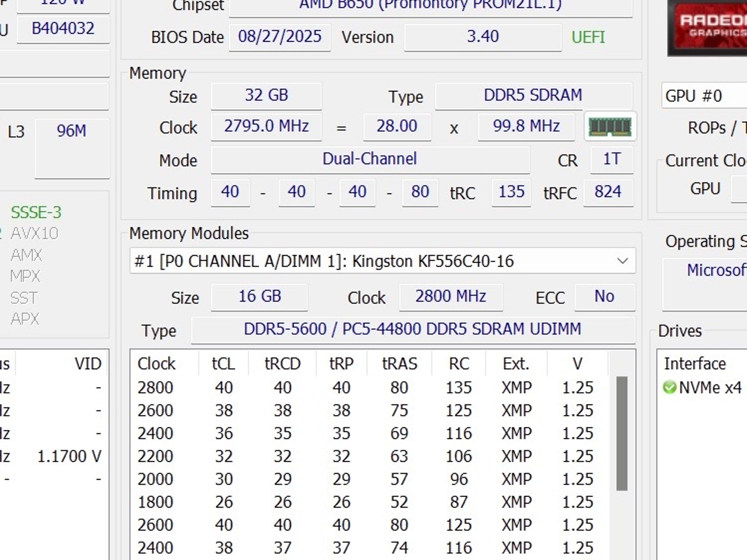Click the V column header in timings table
Screen dimensions: 747x560
(577, 364)
